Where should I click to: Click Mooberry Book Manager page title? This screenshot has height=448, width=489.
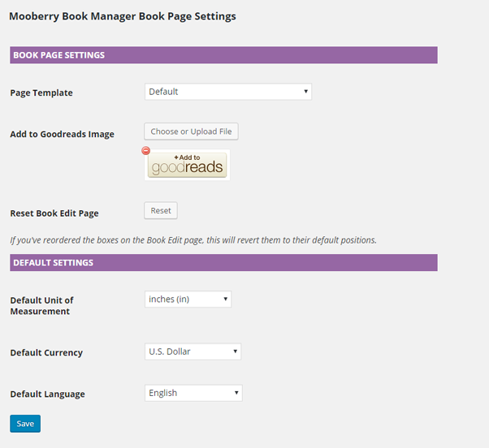pyautogui.click(x=123, y=16)
